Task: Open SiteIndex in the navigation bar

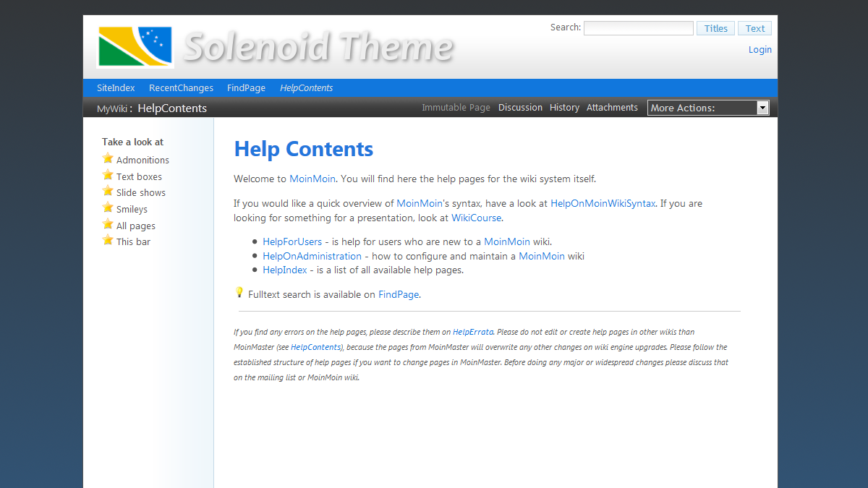Action: pyautogui.click(x=116, y=88)
